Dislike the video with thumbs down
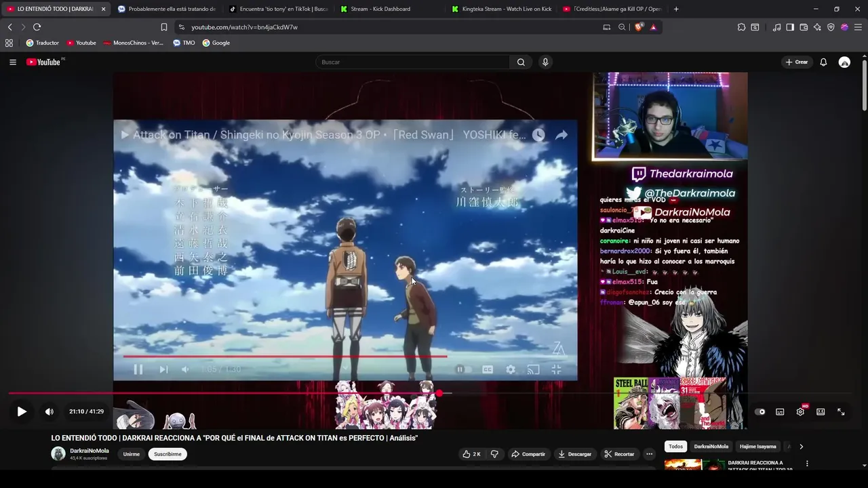The width and height of the screenshot is (868, 488). (x=494, y=454)
